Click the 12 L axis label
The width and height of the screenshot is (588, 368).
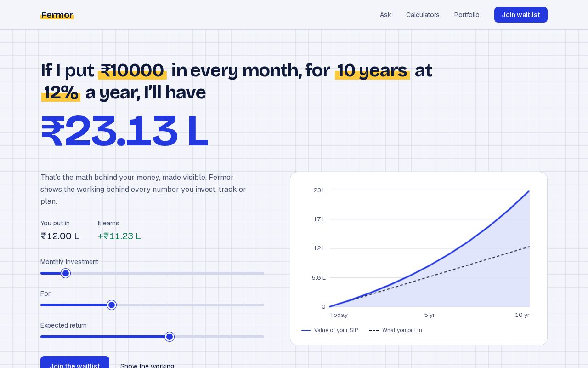coord(320,248)
